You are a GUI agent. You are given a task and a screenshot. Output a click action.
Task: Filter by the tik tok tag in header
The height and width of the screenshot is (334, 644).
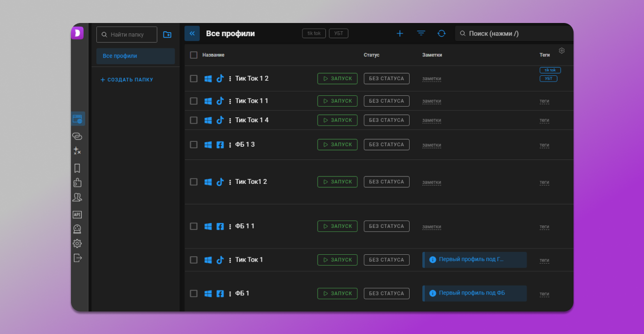(314, 33)
